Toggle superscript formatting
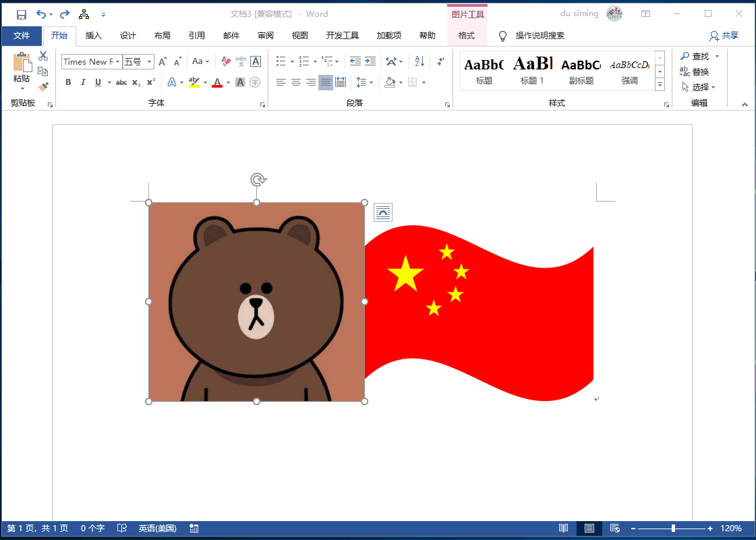Image resolution: width=756 pixels, height=540 pixels. [151, 82]
